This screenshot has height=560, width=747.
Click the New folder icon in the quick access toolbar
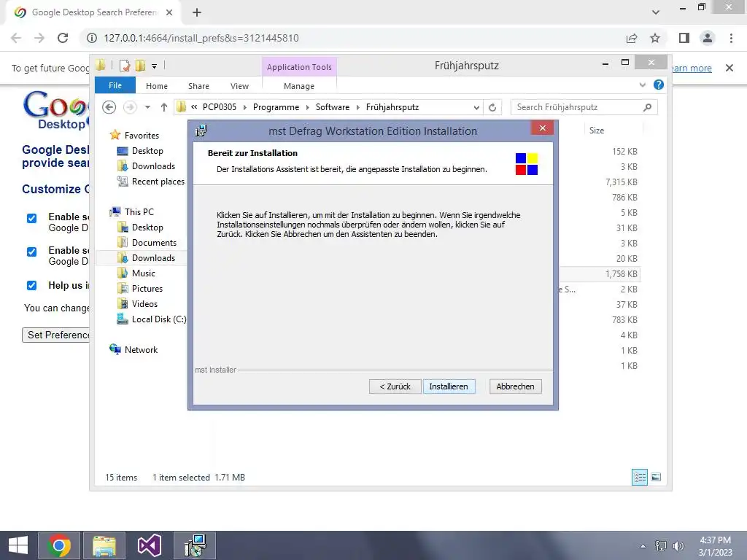[x=140, y=66]
